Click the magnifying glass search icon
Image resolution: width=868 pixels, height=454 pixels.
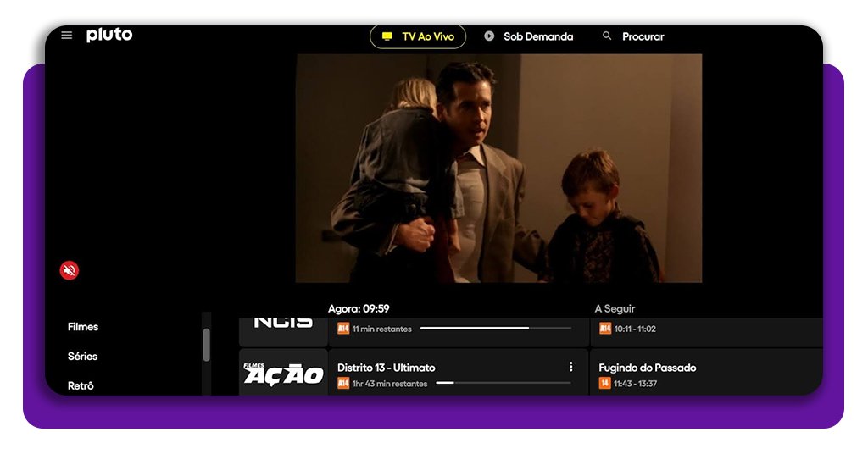pos(607,36)
